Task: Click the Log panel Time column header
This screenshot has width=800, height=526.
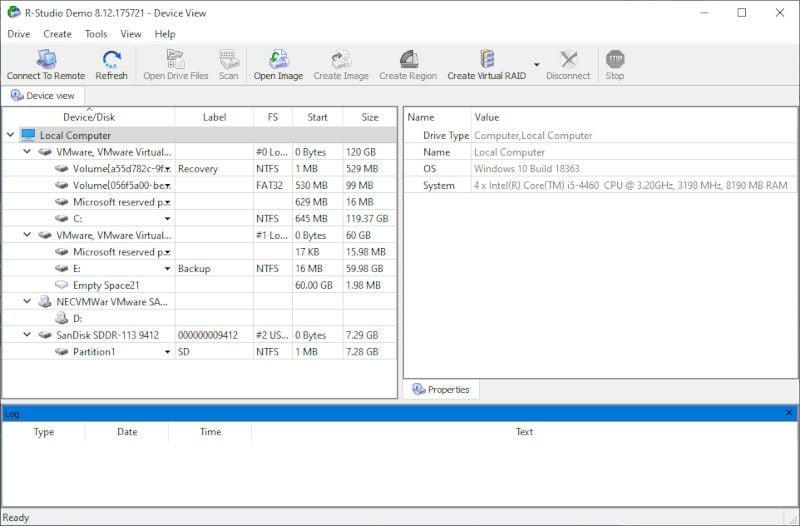Action: click(x=210, y=432)
